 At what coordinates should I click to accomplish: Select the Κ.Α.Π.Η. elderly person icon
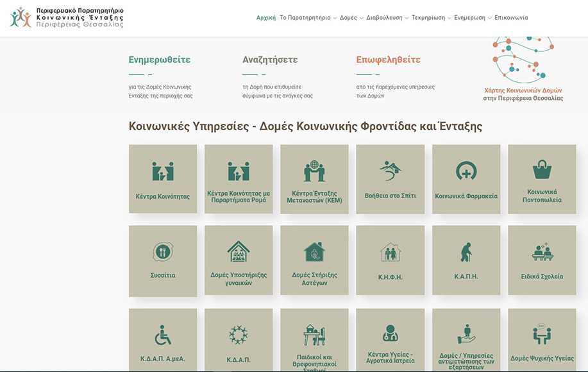(x=466, y=252)
